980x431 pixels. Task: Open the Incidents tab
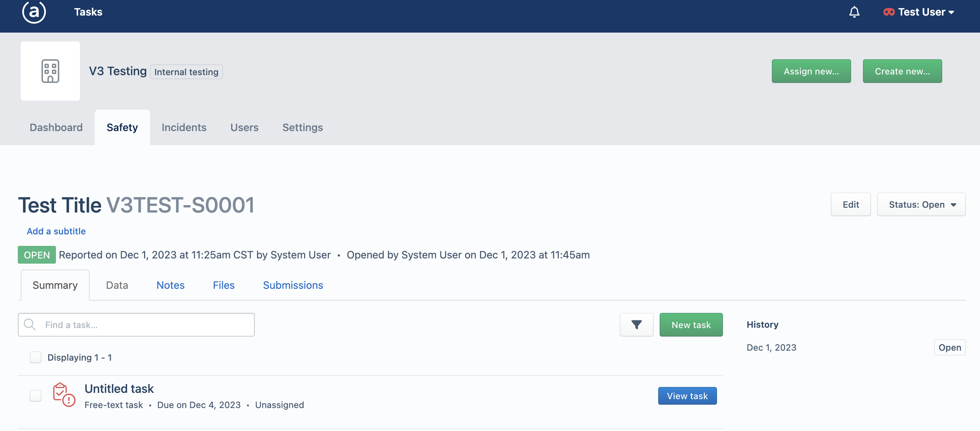[184, 127]
